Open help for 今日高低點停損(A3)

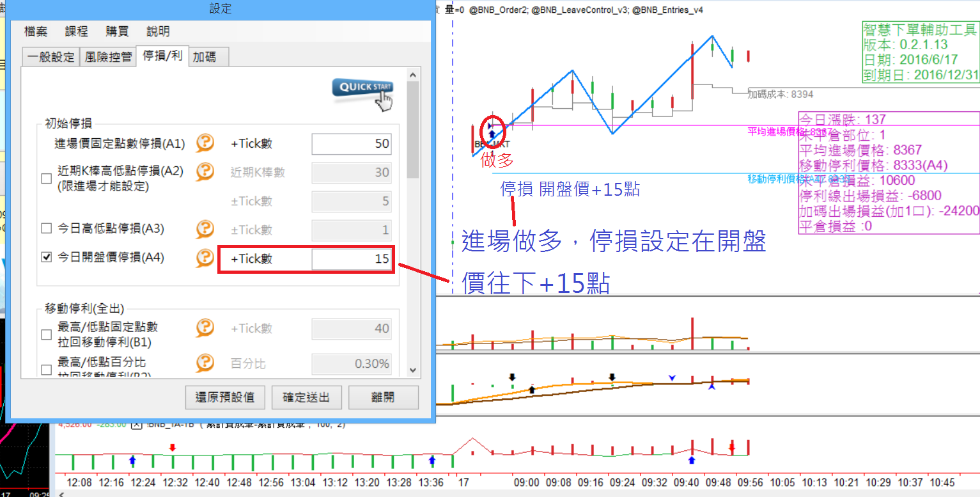click(x=205, y=228)
